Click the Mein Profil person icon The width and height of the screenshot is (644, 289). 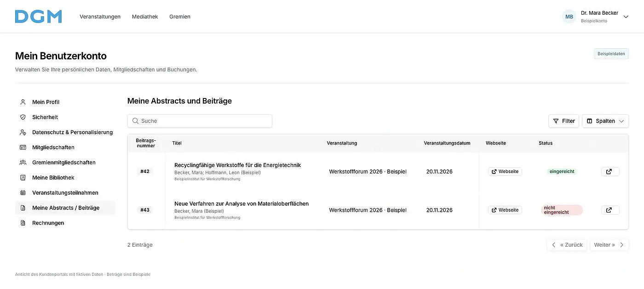23,102
